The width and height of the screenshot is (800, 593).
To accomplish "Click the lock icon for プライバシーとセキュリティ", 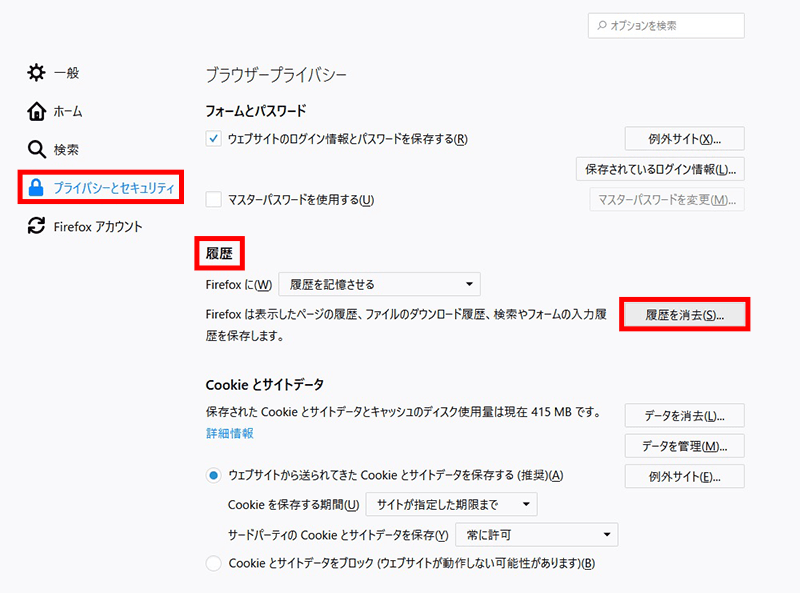I will tap(36, 187).
